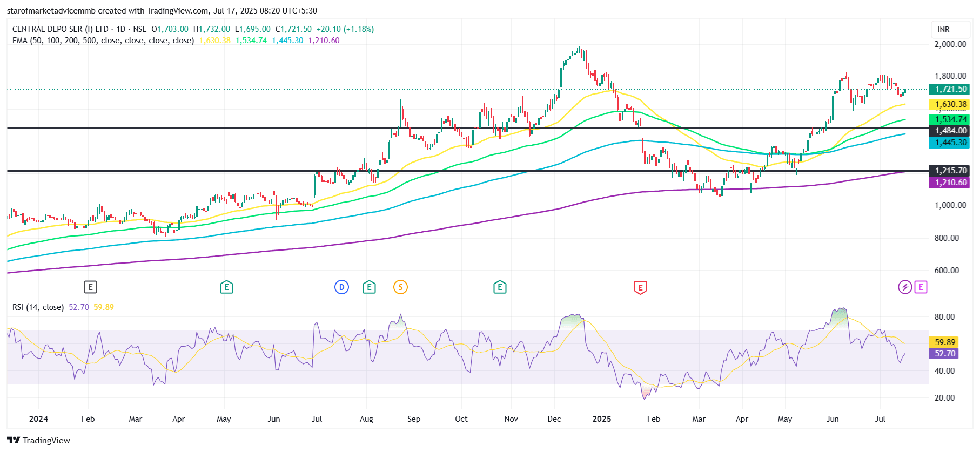Click the open value O1,703.00
Viewport: 980px width, 452px height.
[170, 29]
